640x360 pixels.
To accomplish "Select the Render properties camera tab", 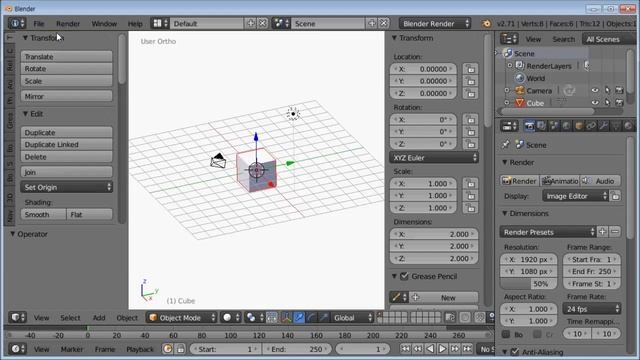I will point(529,126).
